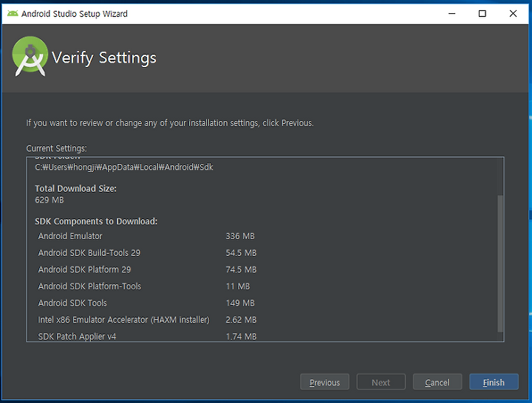532x403 pixels.
Task: Click the '1.74 MB' size value
Action: (241, 337)
